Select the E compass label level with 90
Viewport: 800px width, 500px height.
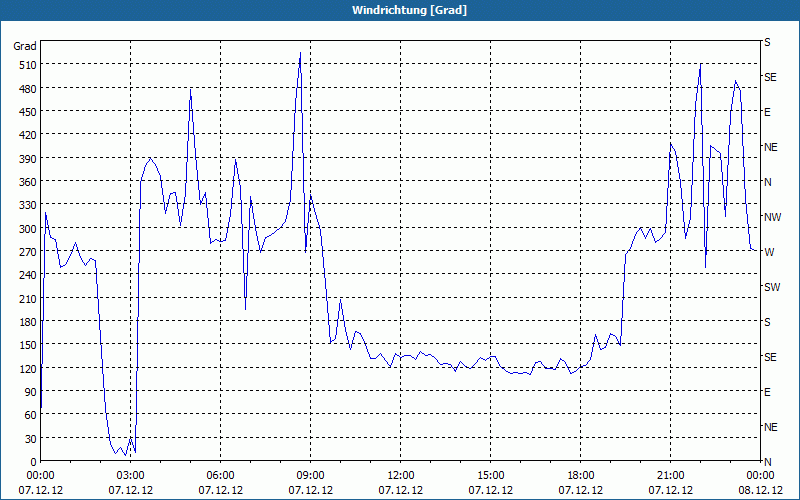[767, 392]
